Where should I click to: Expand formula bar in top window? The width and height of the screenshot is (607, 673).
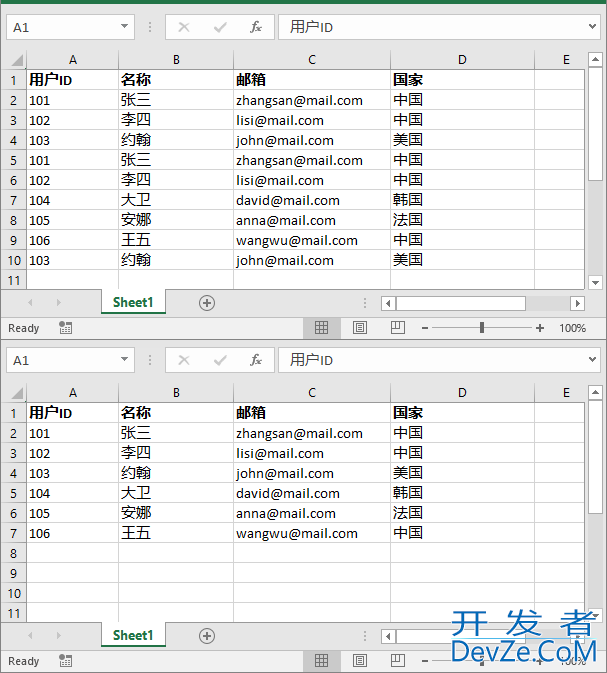(x=592, y=27)
